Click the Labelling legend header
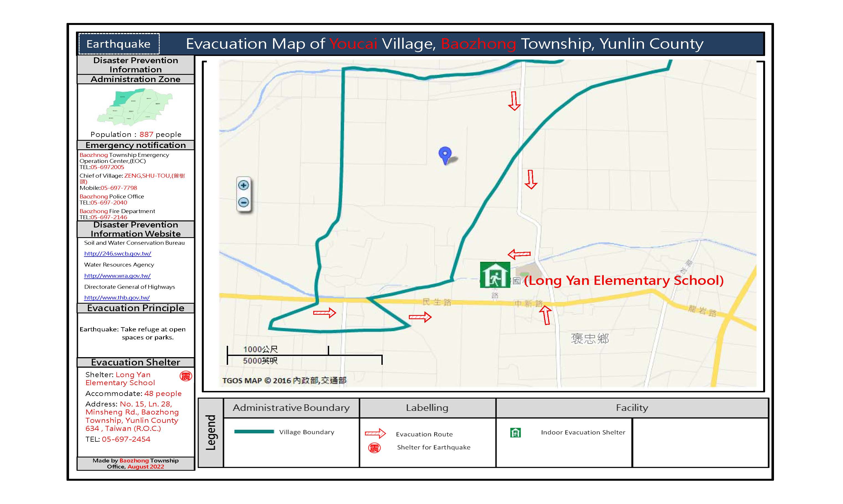The height and width of the screenshot is (504, 843). (x=427, y=408)
